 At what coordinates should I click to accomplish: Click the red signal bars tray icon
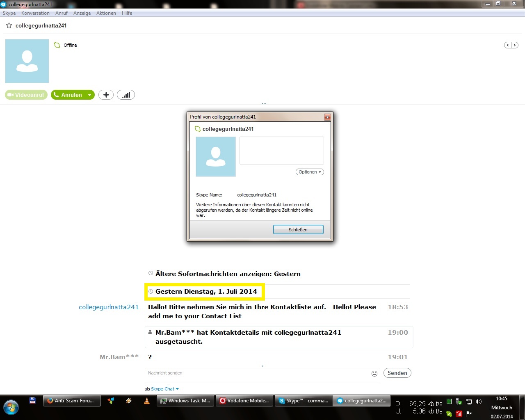pyautogui.click(x=459, y=413)
